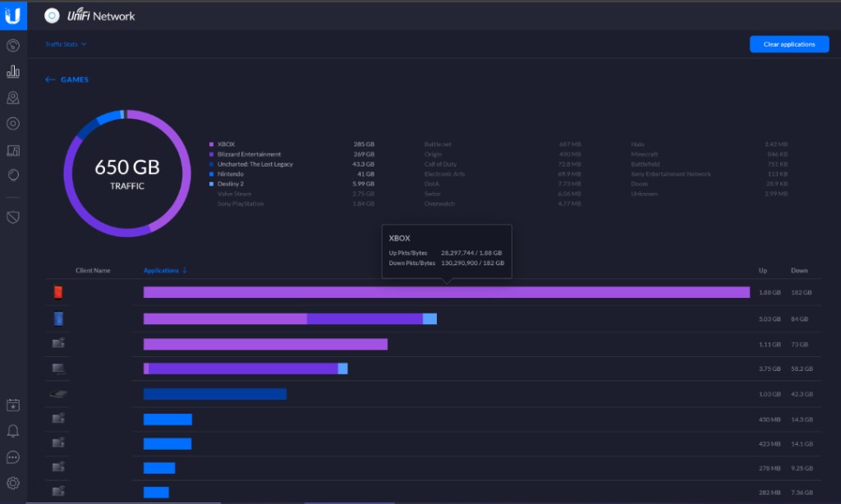Select the Statistics bar chart sidebar icon
Screen dimensions: 841x504
pyautogui.click(x=12, y=71)
